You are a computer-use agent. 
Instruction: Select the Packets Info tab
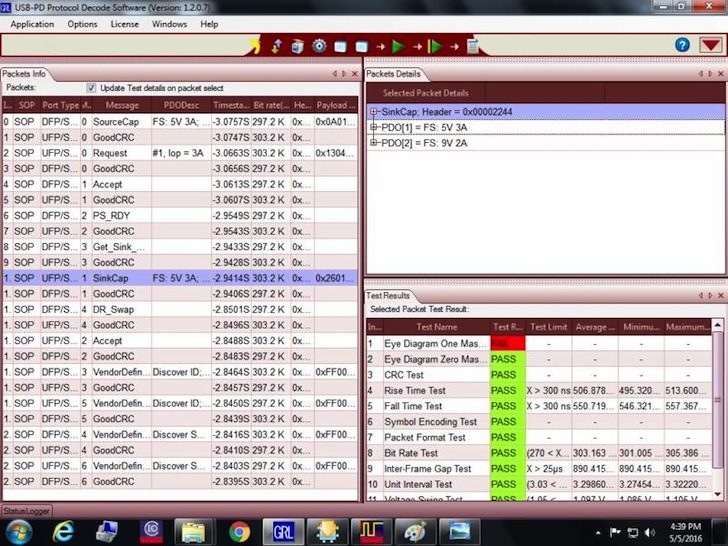[24, 74]
